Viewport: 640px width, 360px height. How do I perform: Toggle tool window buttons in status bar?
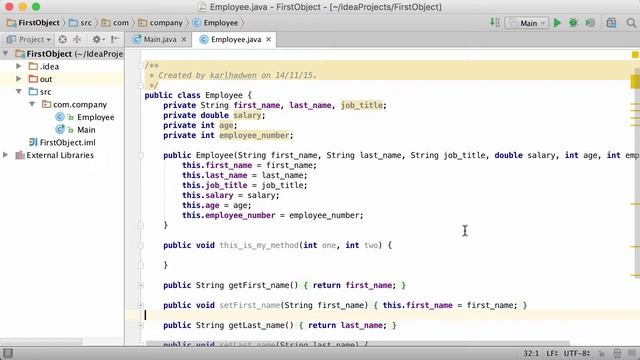tap(8, 353)
